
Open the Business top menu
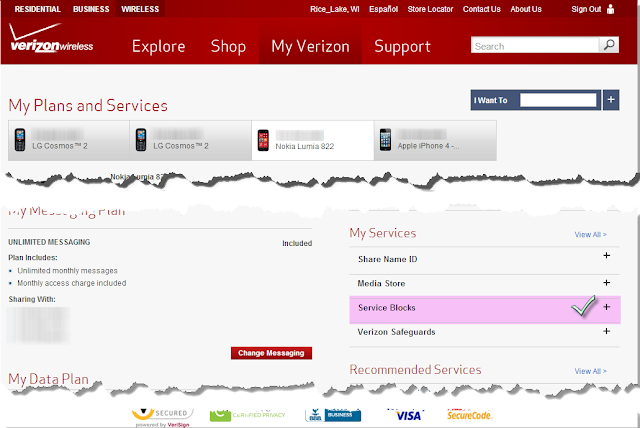pos(91,9)
